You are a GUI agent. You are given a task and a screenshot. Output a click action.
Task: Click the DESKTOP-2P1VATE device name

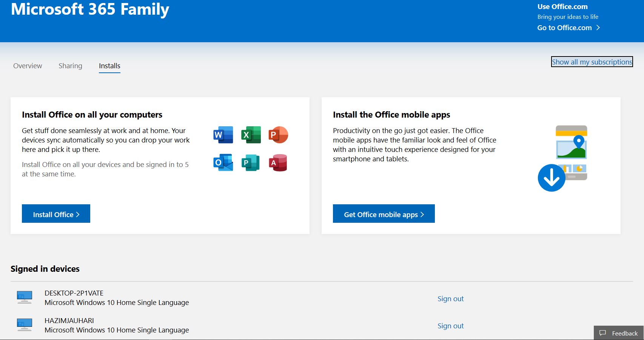(x=74, y=293)
